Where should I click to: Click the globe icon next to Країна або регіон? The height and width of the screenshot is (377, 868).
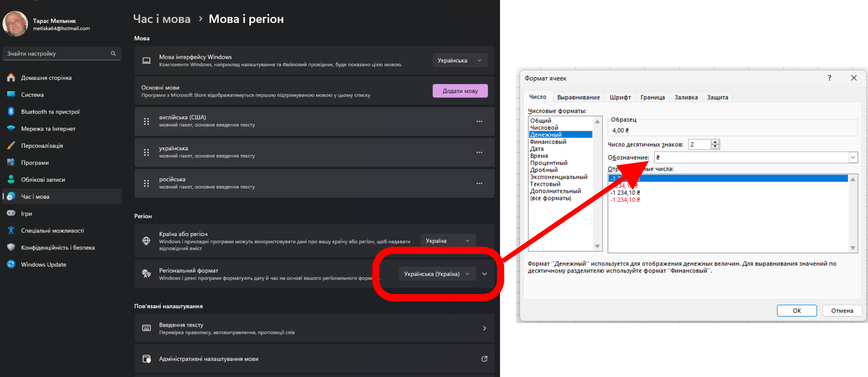[146, 241]
